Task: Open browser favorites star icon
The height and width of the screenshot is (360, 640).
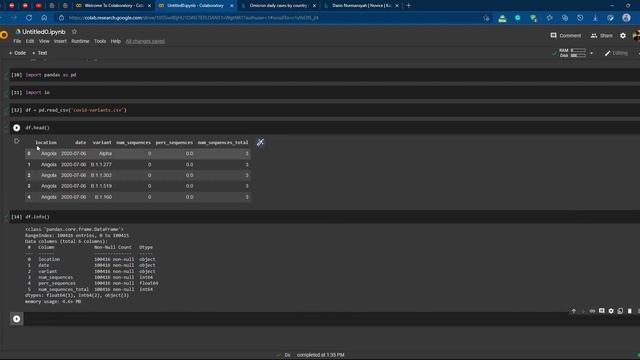Action: point(549,18)
